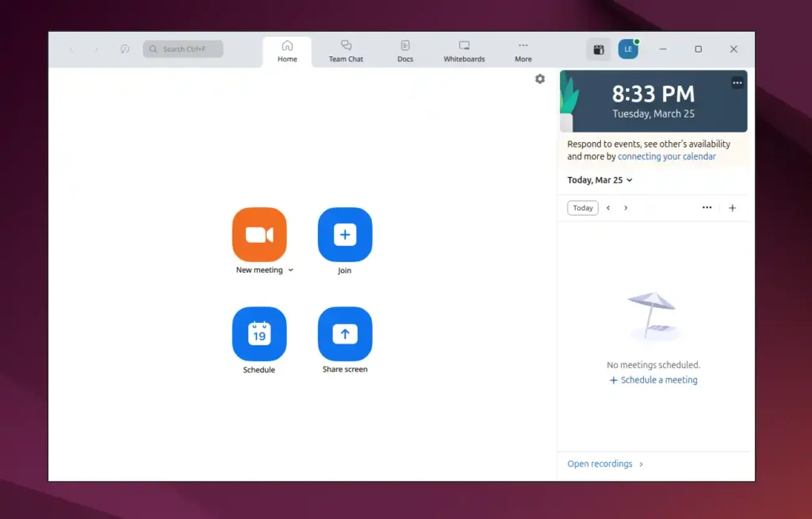
Task: Share your screen
Action: tap(344, 333)
